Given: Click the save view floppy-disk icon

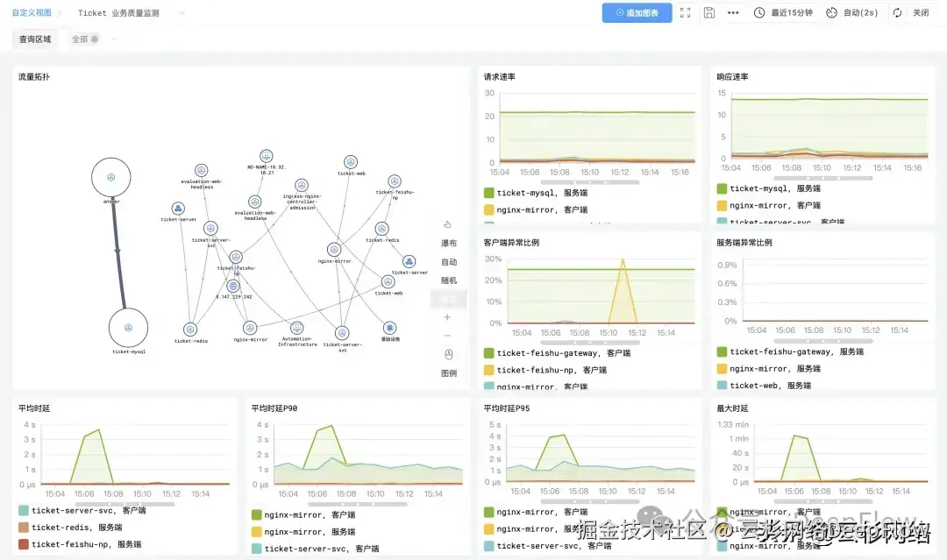Looking at the screenshot, I should (709, 12).
